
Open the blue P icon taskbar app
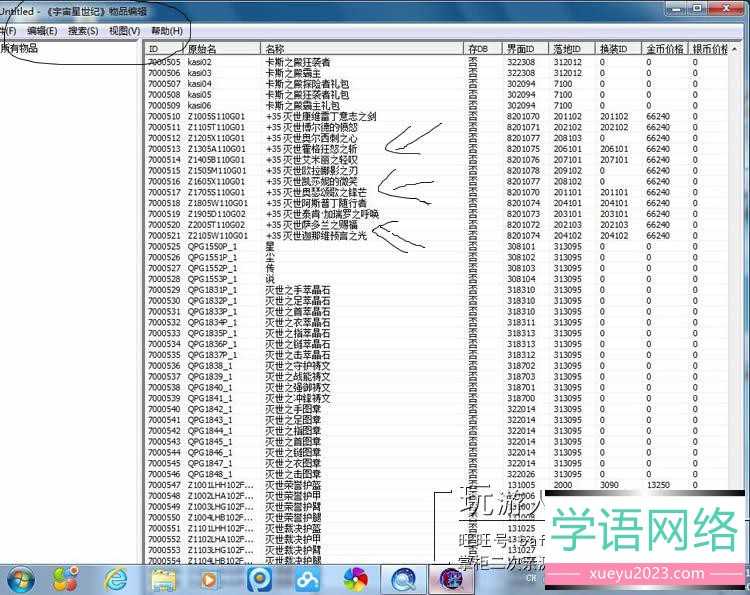point(259,578)
